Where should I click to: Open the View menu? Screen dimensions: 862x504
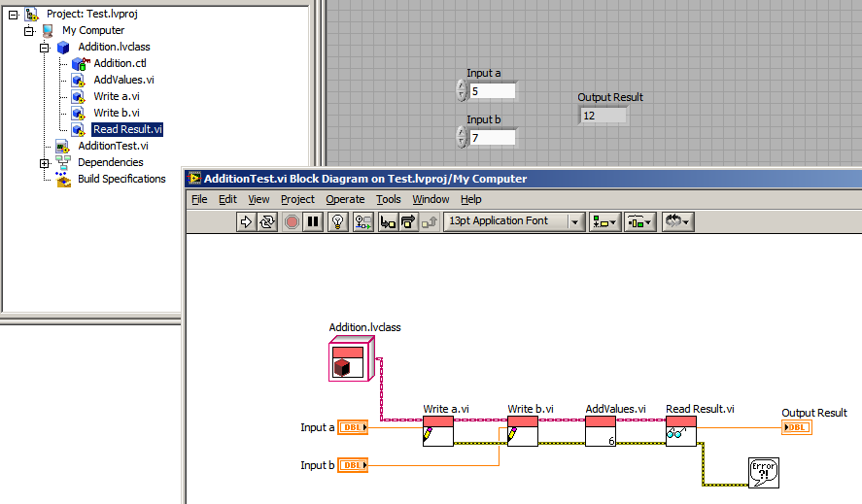pyautogui.click(x=259, y=199)
